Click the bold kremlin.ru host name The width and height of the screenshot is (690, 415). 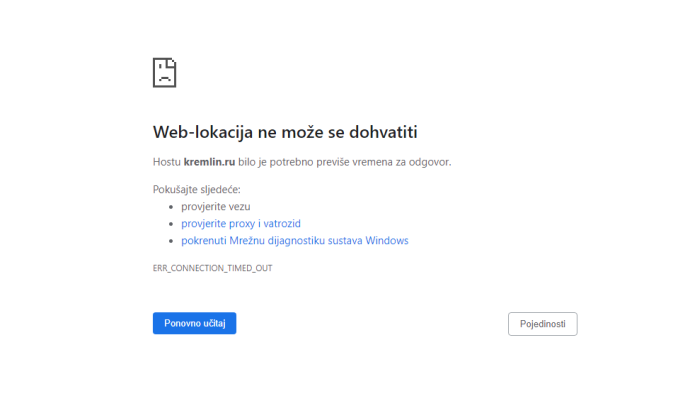pos(209,162)
